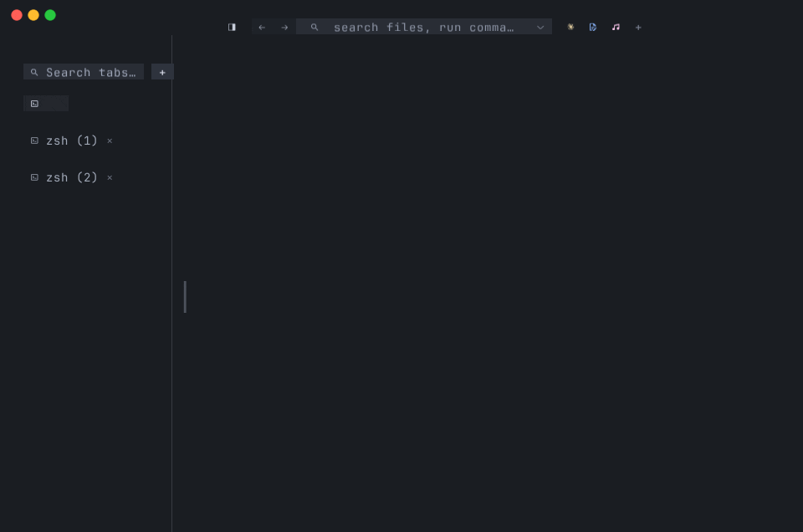The width and height of the screenshot is (803, 532).
Task: Expand the command bar dropdown chevron
Action: click(x=540, y=27)
